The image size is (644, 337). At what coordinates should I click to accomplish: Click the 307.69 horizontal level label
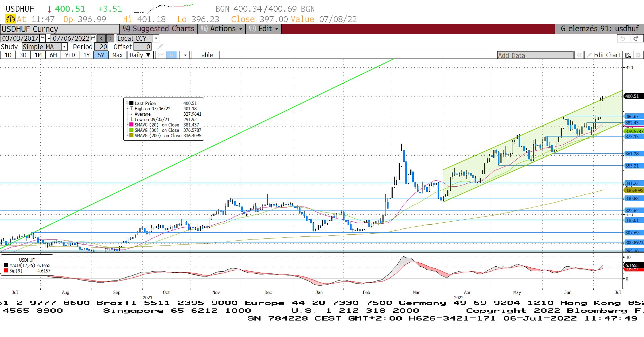tap(633, 233)
